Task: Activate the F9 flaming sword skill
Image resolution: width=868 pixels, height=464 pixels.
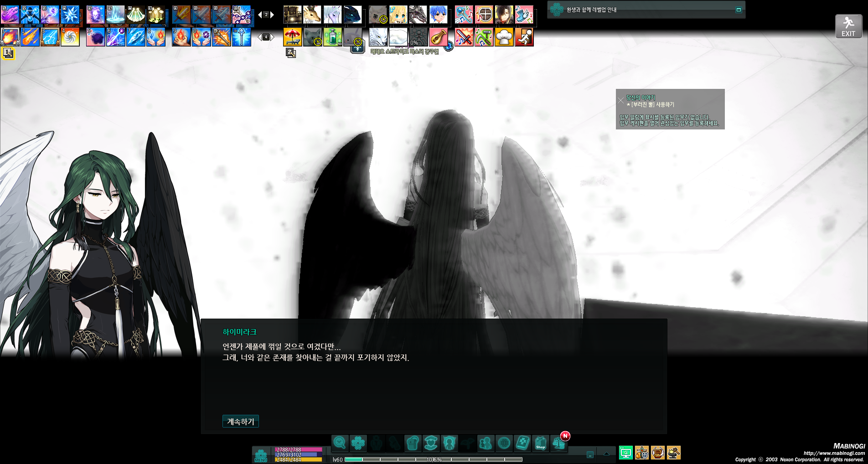Action: tap(181, 15)
